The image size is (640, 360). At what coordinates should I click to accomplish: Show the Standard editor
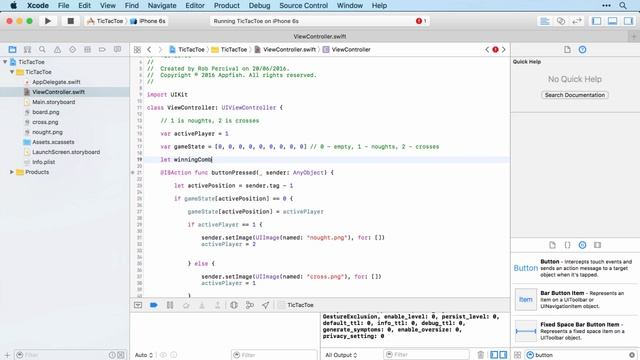point(544,21)
